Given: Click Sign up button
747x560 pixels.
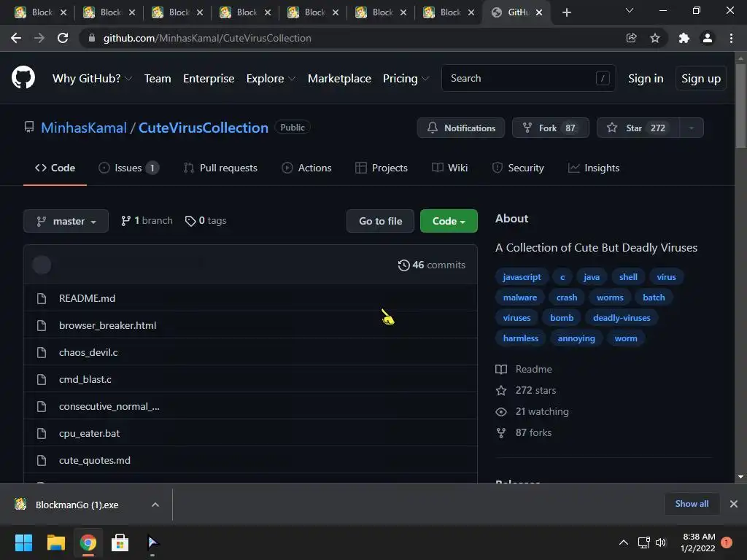Looking at the screenshot, I should (x=701, y=79).
